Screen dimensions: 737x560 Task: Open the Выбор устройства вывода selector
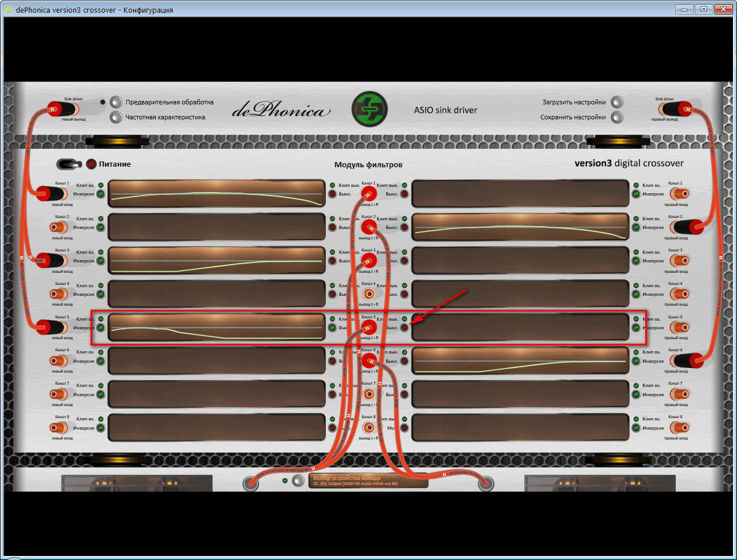click(x=368, y=481)
